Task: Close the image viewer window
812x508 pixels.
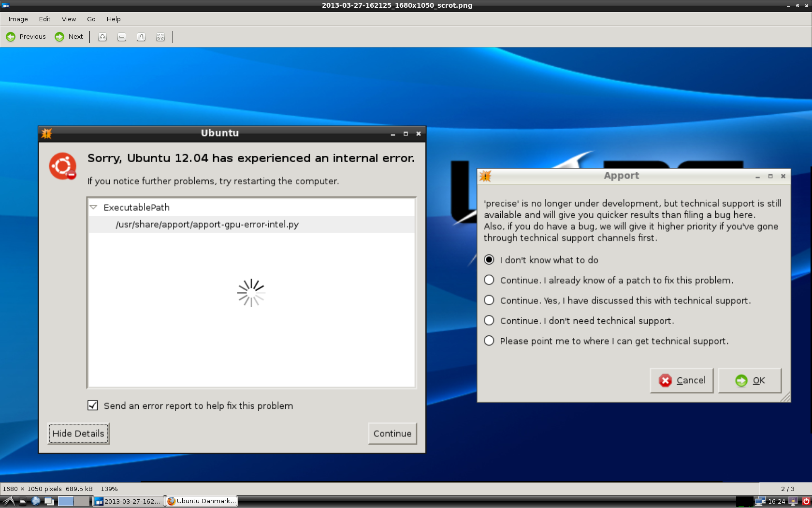Action: coord(807,6)
